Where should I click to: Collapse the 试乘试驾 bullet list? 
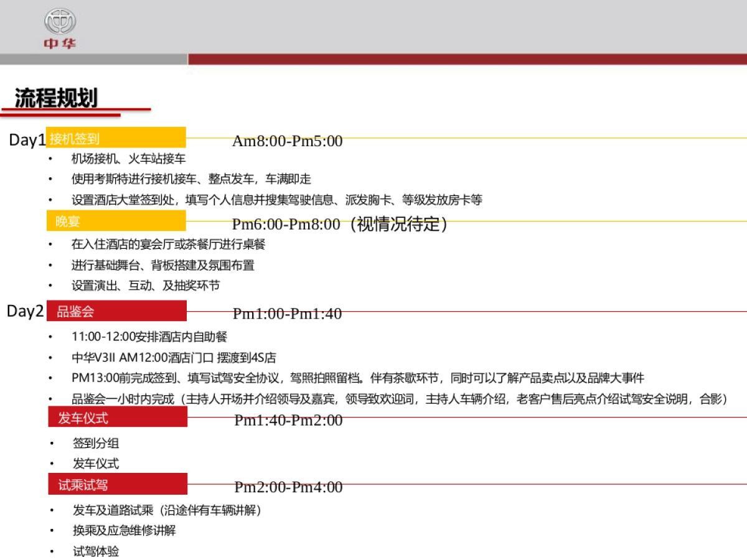(116, 484)
